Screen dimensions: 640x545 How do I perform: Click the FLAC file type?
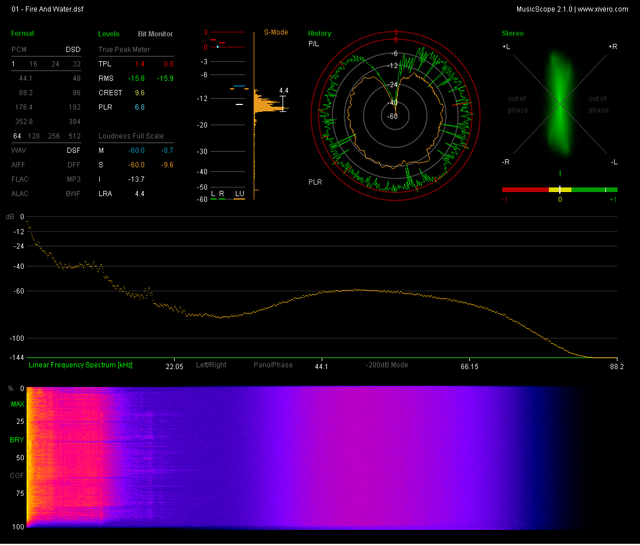[20, 179]
